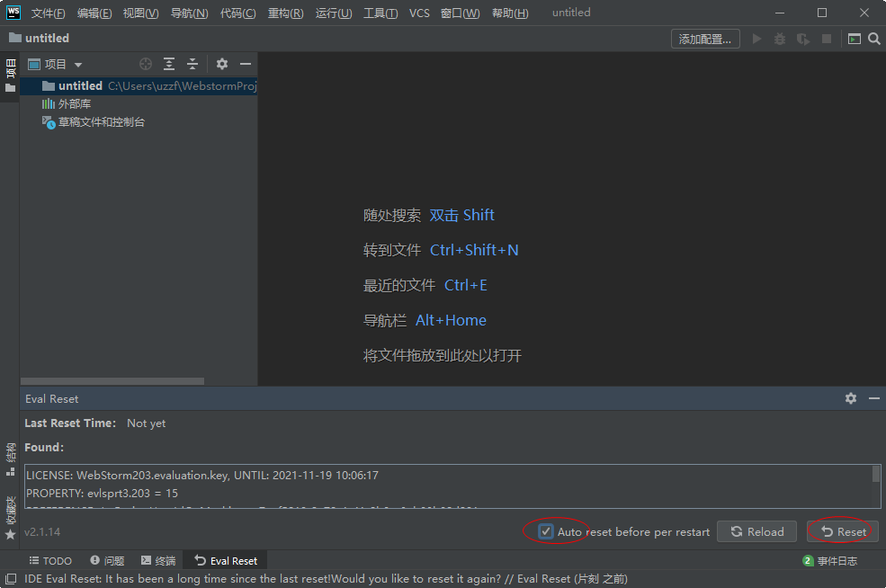Viewport: 886px width, 588px height.
Task: Click the Alt+Home shortcut hint
Action: point(451,320)
